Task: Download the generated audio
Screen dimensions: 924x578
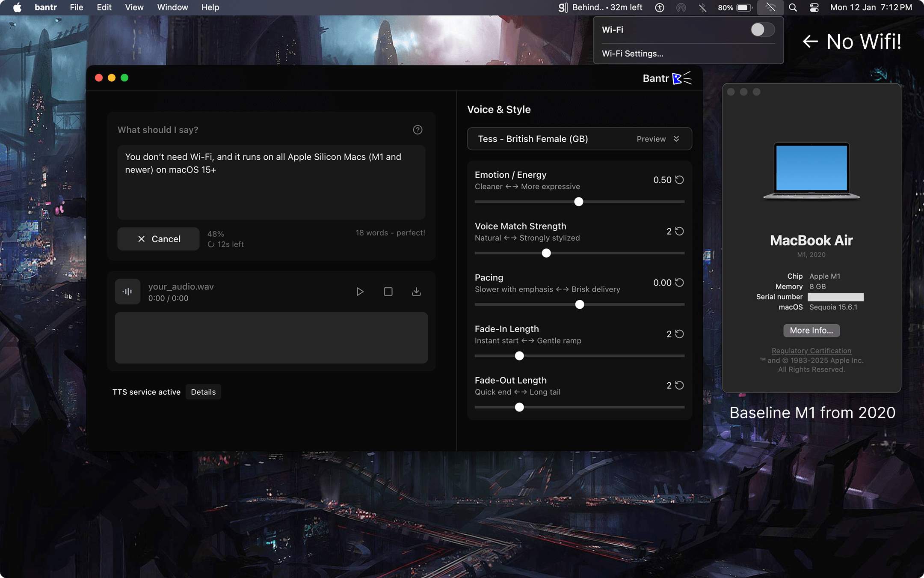Action: click(x=416, y=291)
